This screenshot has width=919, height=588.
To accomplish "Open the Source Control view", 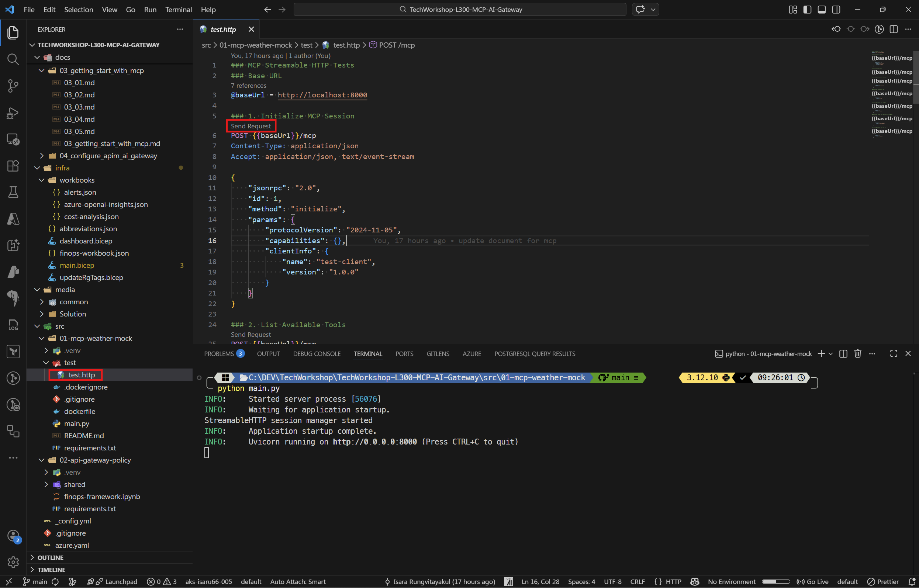I will click(13, 86).
